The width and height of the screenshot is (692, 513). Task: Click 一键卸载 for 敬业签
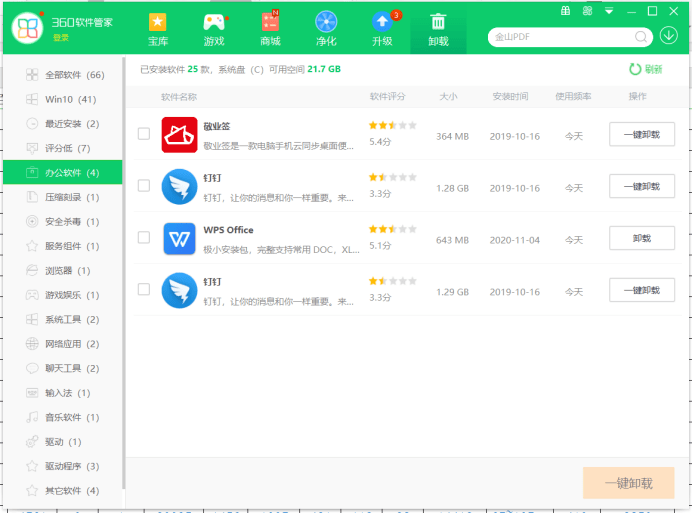pos(642,134)
